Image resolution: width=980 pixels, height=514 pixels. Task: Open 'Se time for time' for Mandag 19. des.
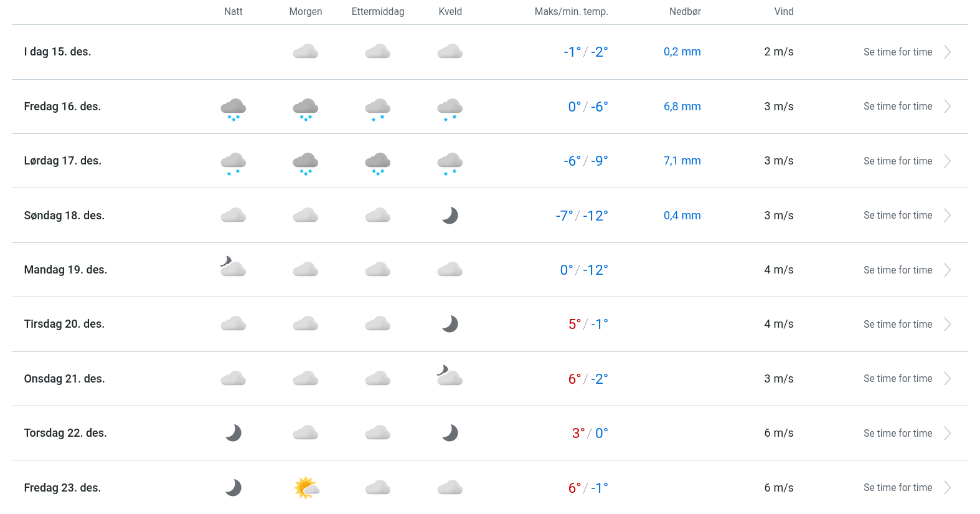tap(897, 270)
